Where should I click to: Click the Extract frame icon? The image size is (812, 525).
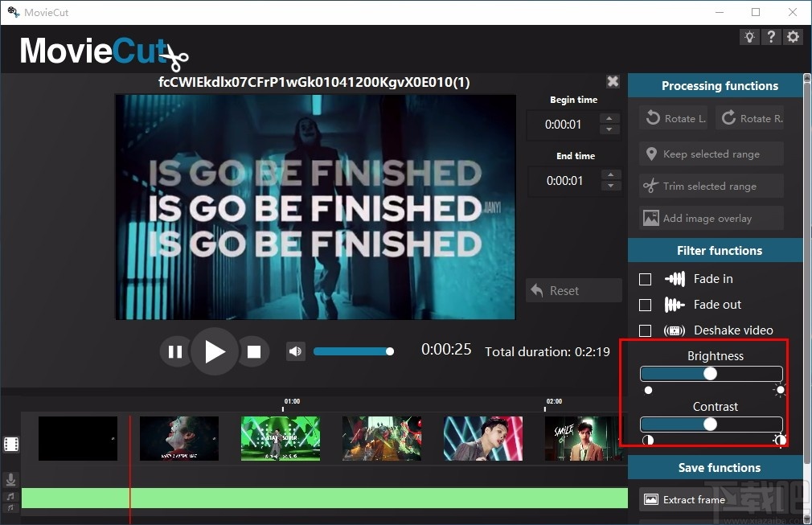tap(653, 499)
